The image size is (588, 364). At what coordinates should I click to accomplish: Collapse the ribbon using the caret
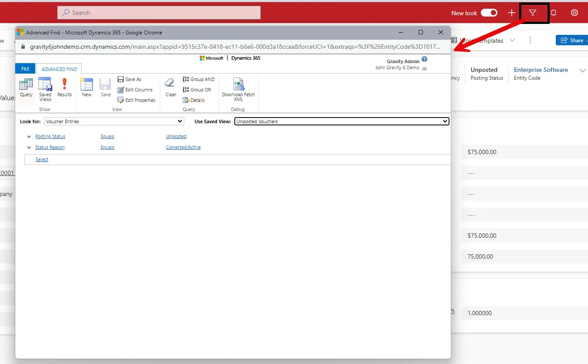pyautogui.click(x=425, y=68)
